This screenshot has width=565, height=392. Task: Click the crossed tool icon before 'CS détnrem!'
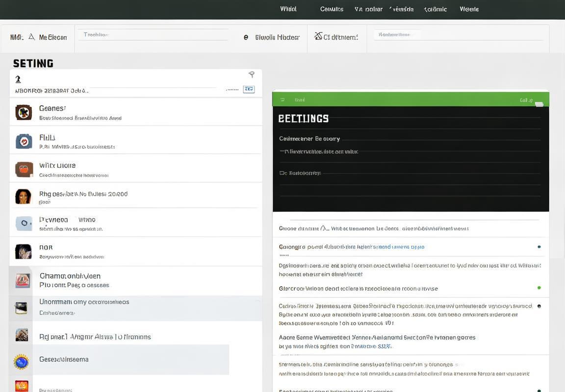pyautogui.click(x=318, y=36)
